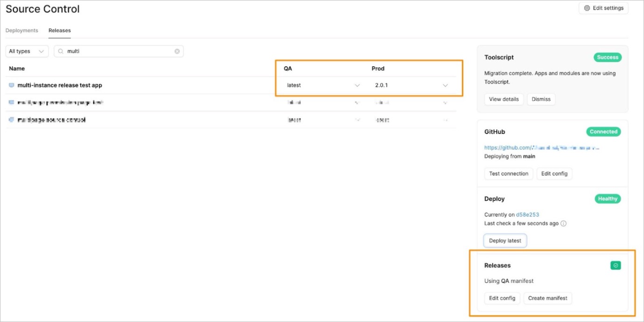Screen dimensions: 644x322
Task: Click Test connection button
Action: point(509,174)
